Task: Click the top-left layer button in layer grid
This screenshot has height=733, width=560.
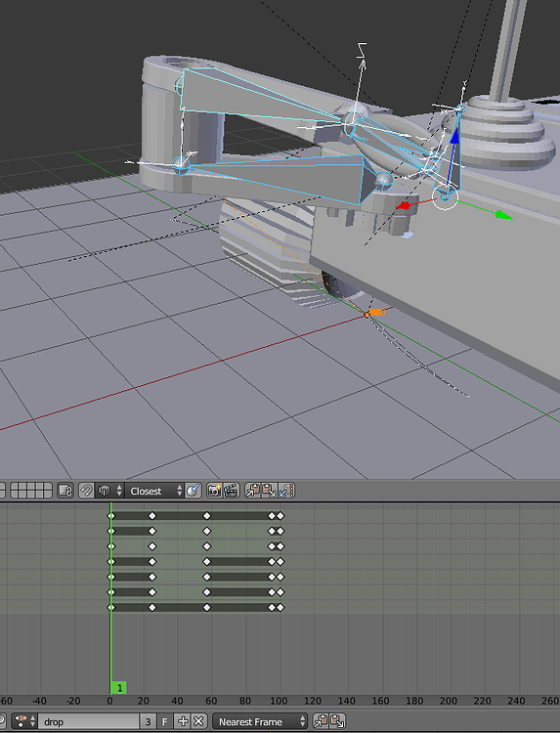Action: point(15,487)
